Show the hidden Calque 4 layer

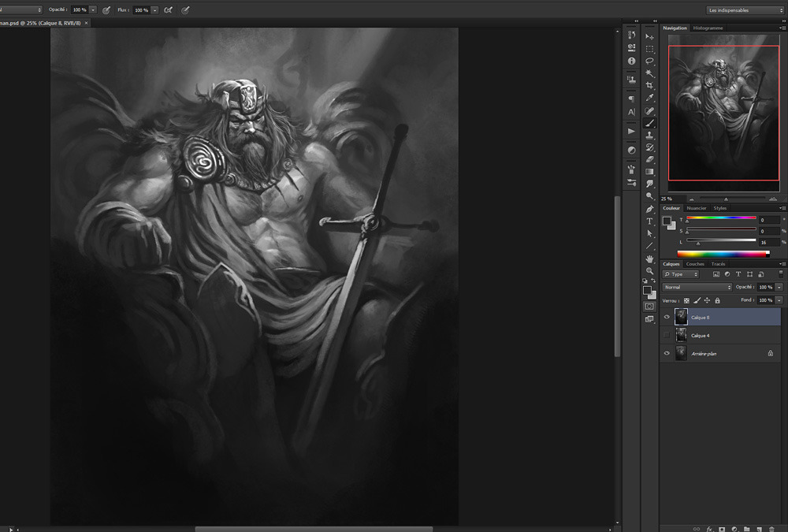coord(667,336)
